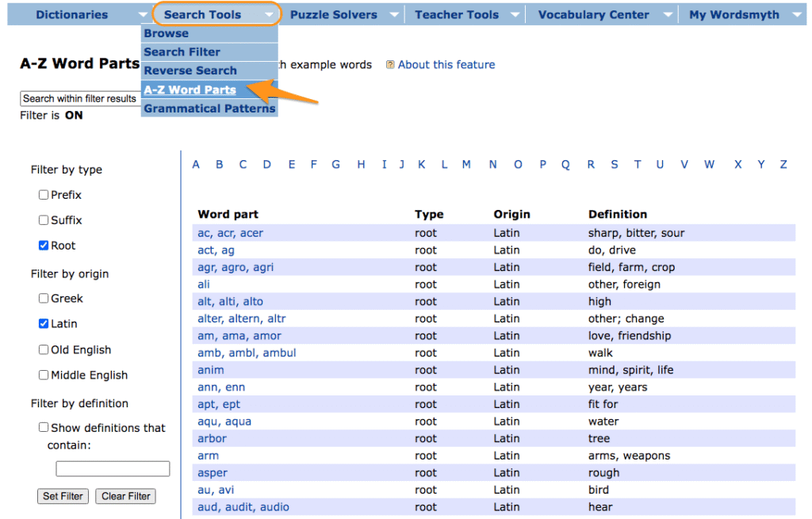Screen dimensions: 812x519
Task: Open the 'amb, ambl, ambul' word part
Action: [247, 353]
